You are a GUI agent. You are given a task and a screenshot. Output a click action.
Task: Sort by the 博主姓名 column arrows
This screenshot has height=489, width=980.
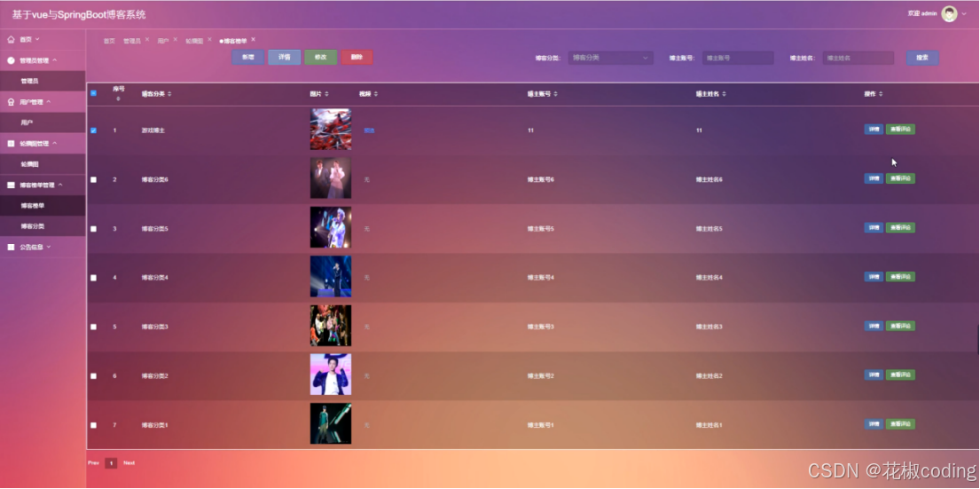(725, 94)
